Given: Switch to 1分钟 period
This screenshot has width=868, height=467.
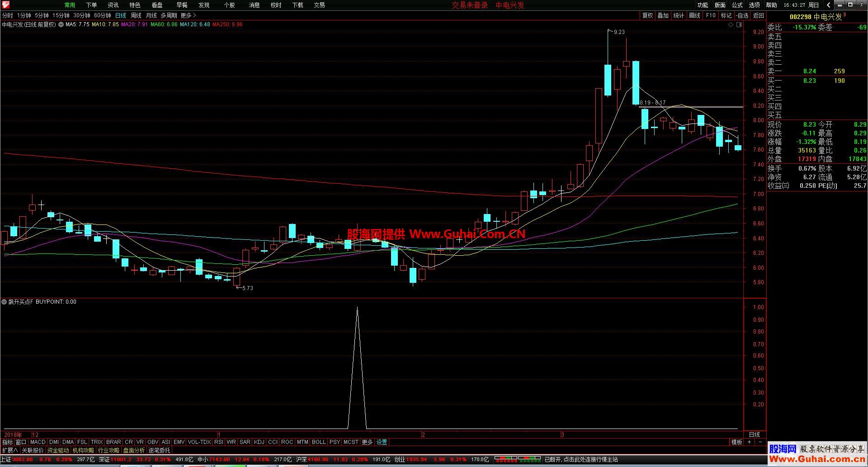Looking at the screenshot, I should (x=24, y=15).
